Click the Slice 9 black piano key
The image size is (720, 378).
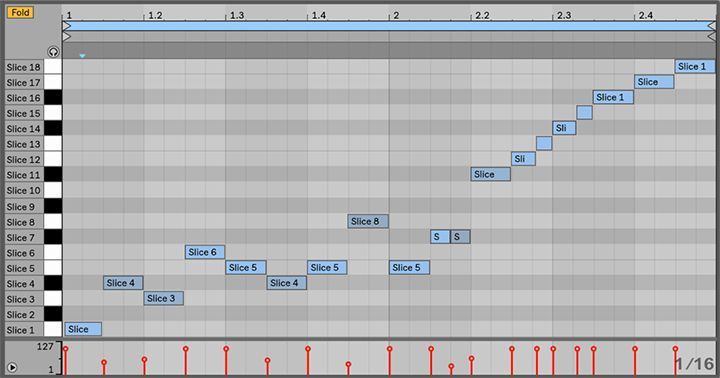tap(53, 207)
